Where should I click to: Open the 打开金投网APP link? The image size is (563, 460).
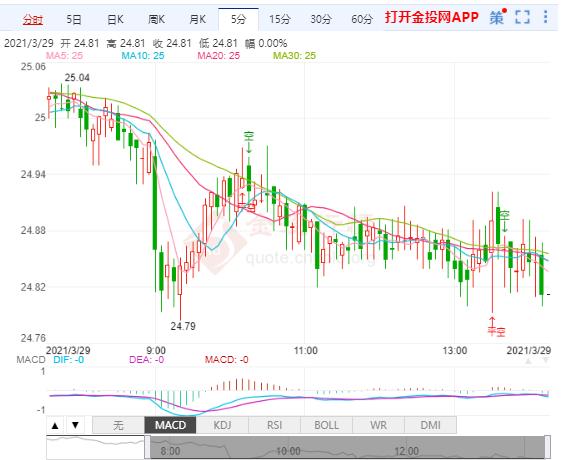tap(432, 17)
